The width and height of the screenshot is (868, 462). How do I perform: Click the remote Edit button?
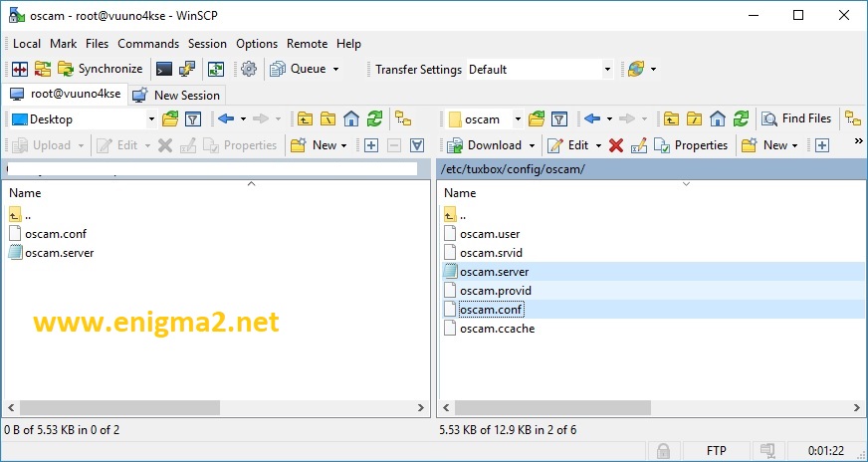[568, 145]
